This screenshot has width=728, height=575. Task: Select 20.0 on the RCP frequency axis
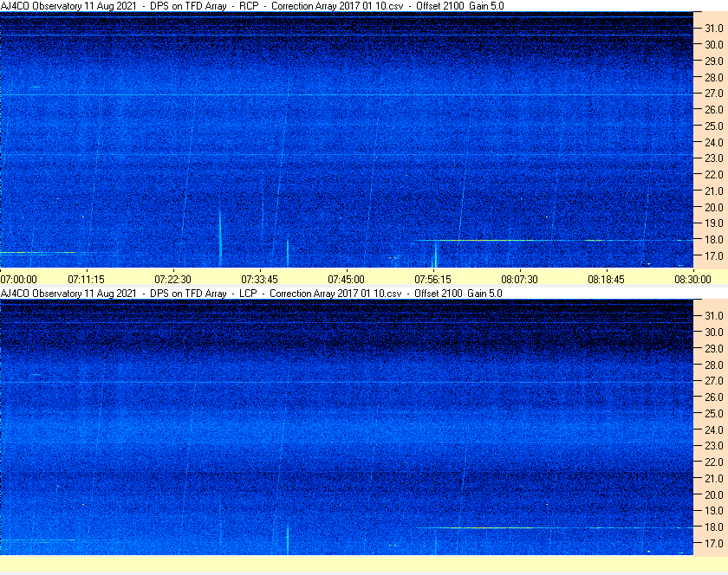(x=714, y=207)
